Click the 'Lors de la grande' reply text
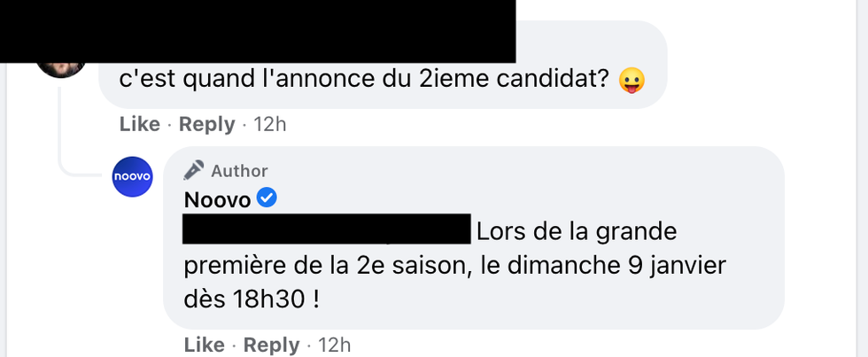The image size is (868, 357). tap(576, 232)
